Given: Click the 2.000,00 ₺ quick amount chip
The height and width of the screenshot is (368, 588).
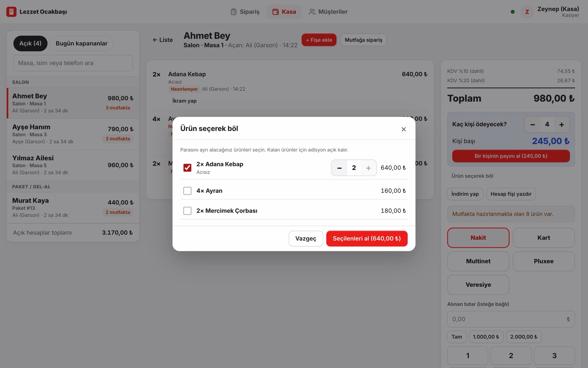Looking at the screenshot, I should pyautogui.click(x=524, y=337).
